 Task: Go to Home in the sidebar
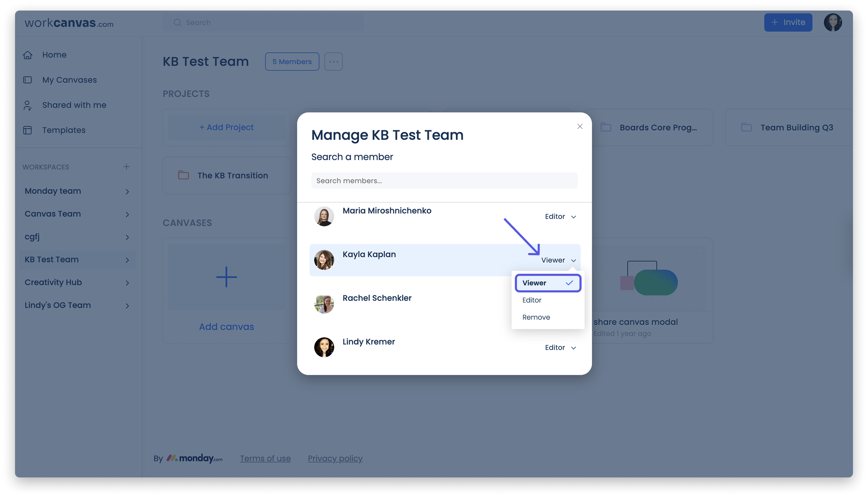[54, 55]
